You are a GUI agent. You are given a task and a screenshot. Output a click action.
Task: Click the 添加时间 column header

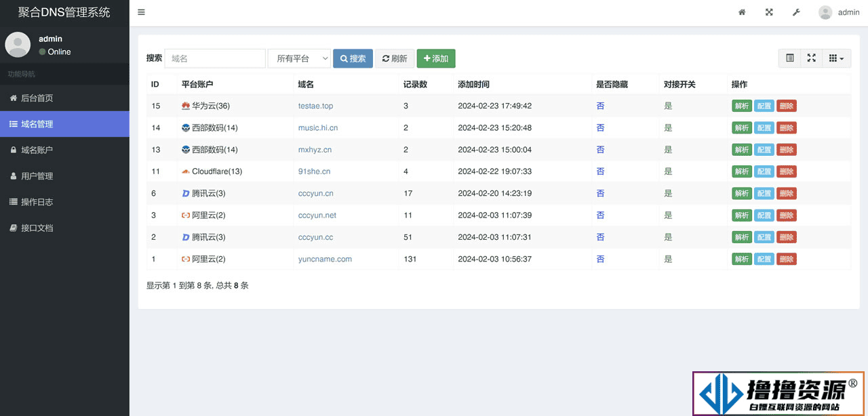473,85
